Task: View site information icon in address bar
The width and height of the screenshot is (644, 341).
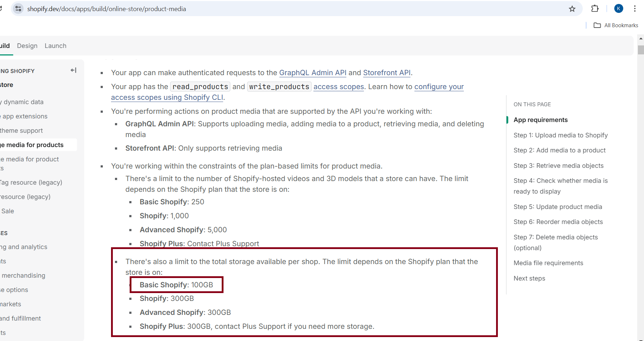Action: [18, 9]
